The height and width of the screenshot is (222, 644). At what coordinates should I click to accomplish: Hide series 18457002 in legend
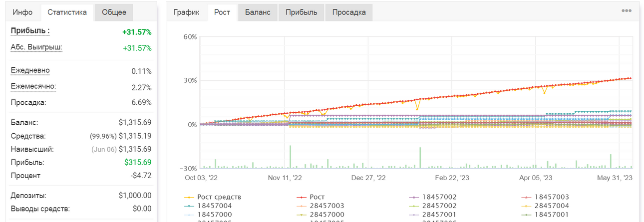pyautogui.click(x=432, y=197)
